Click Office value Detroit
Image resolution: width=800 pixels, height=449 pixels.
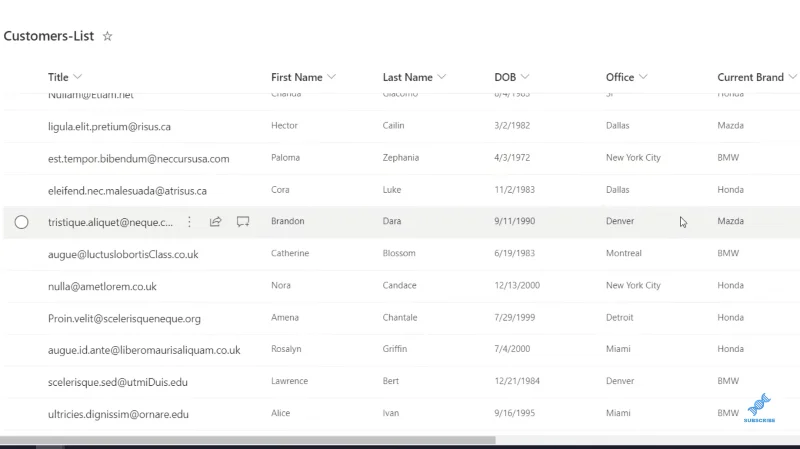pos(619,317)
